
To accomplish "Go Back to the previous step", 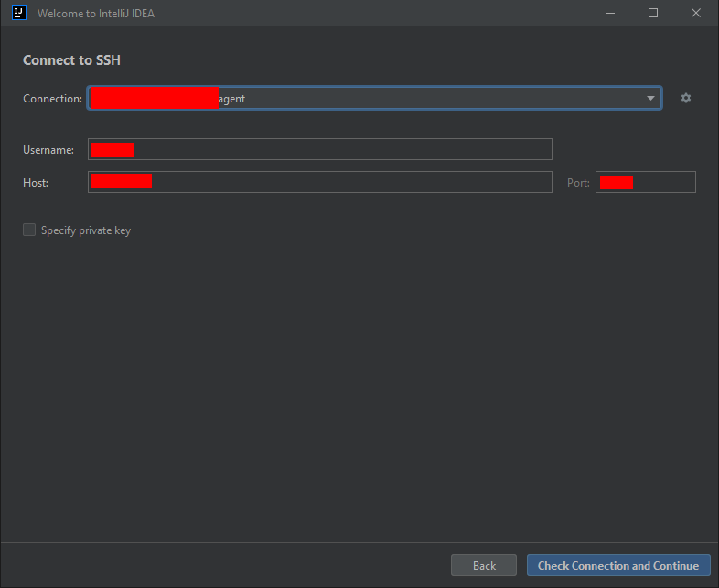I will click(x=484, y=565).
